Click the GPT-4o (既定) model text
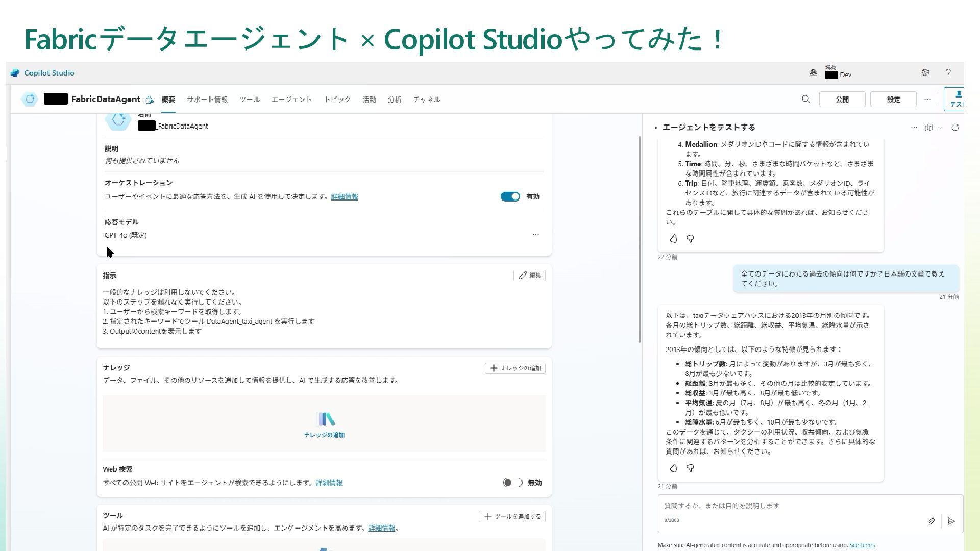 pos(126,235)
